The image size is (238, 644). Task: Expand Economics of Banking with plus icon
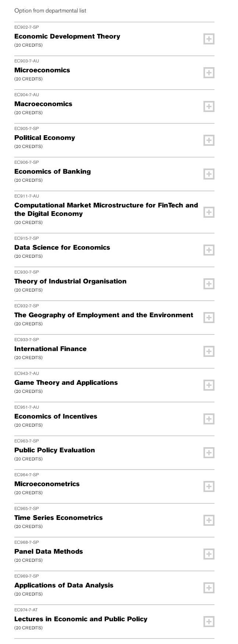(x=209, y=174)
